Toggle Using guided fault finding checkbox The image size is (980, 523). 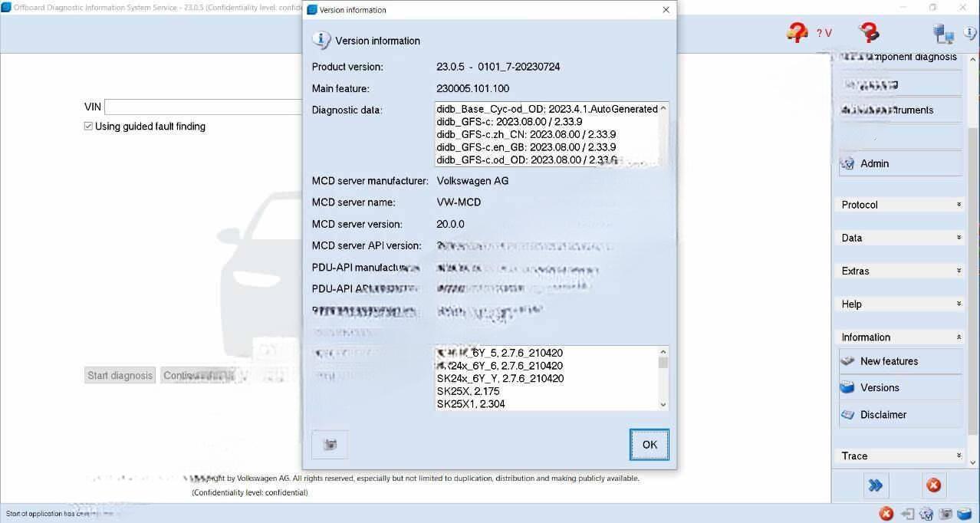[x=89, y=127]
